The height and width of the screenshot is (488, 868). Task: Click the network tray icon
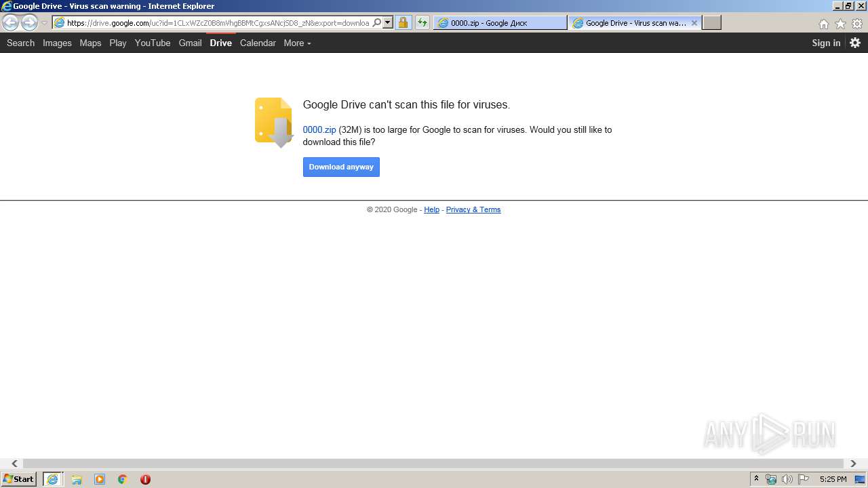click(x=771, y=479)
